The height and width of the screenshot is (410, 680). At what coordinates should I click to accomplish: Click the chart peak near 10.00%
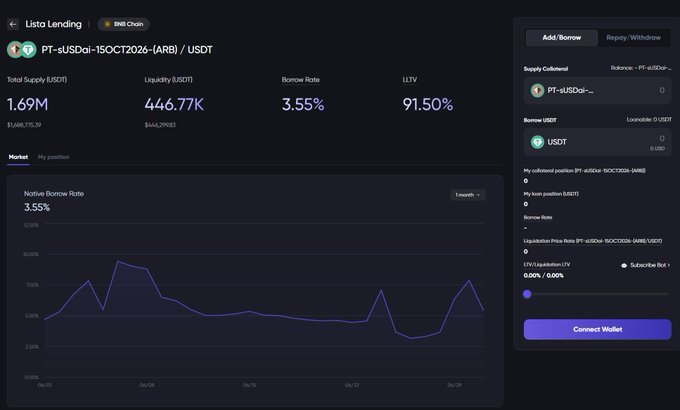[118, 261]
